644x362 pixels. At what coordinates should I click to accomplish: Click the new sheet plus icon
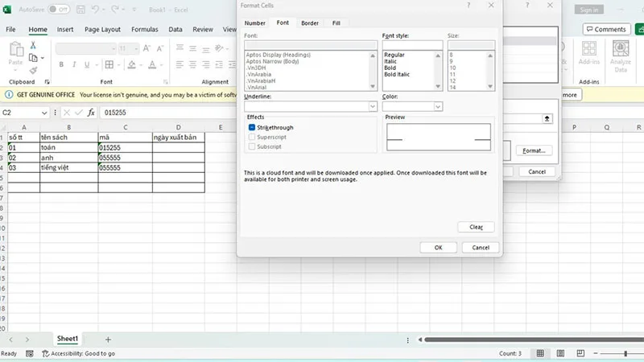pyautogui.click(x=108, y=339)
